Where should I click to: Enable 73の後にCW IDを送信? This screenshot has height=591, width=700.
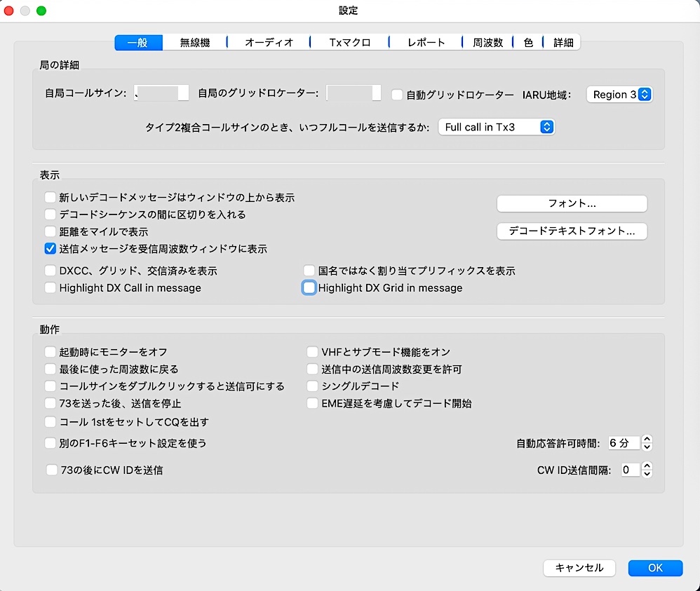point(52,470)
